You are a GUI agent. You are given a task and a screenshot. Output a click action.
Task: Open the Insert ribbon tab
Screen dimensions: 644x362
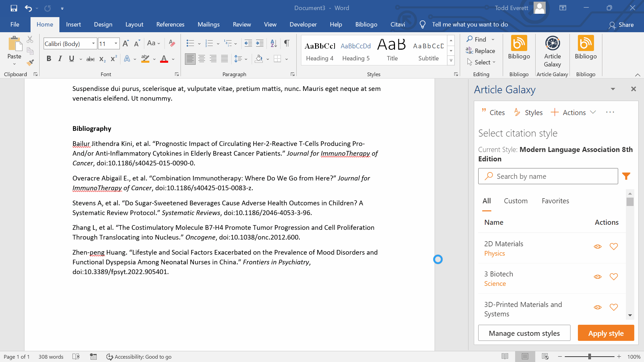[73, 24]
